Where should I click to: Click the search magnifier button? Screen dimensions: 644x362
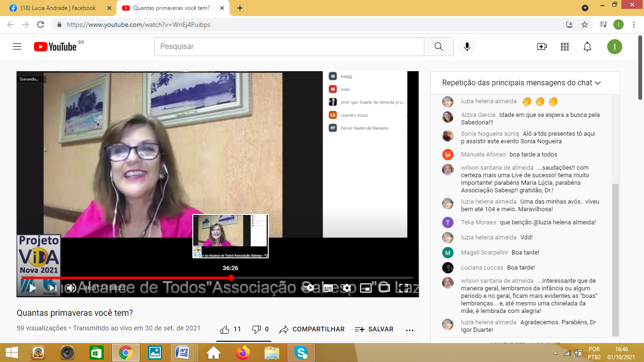tap(439, 47)
